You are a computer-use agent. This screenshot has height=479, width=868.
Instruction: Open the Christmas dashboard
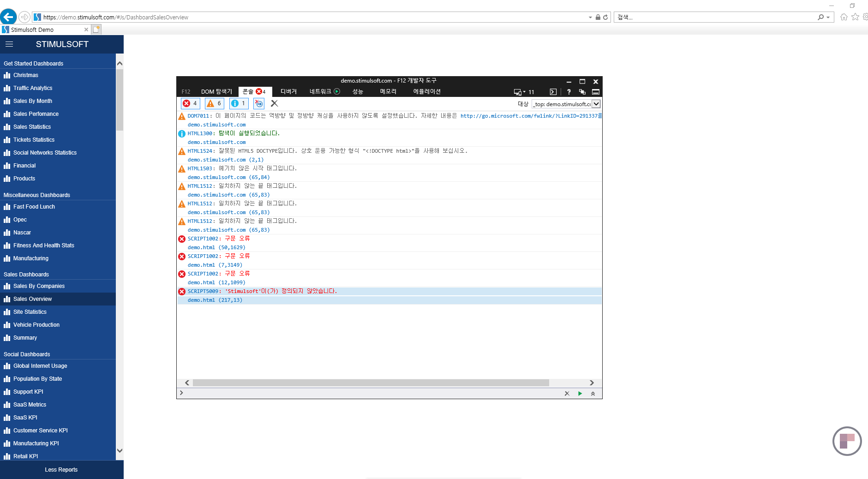click(58, 75)
